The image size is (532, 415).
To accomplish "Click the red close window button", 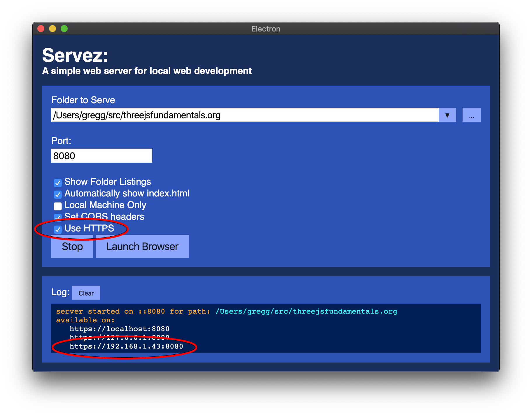I will coord(41,29).
